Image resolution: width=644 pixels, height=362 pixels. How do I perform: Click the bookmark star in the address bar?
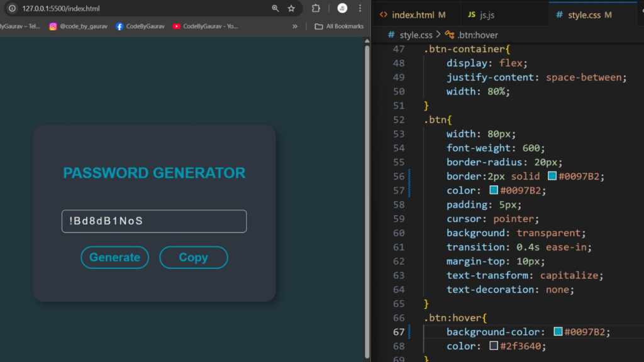(x=291, y=9)
